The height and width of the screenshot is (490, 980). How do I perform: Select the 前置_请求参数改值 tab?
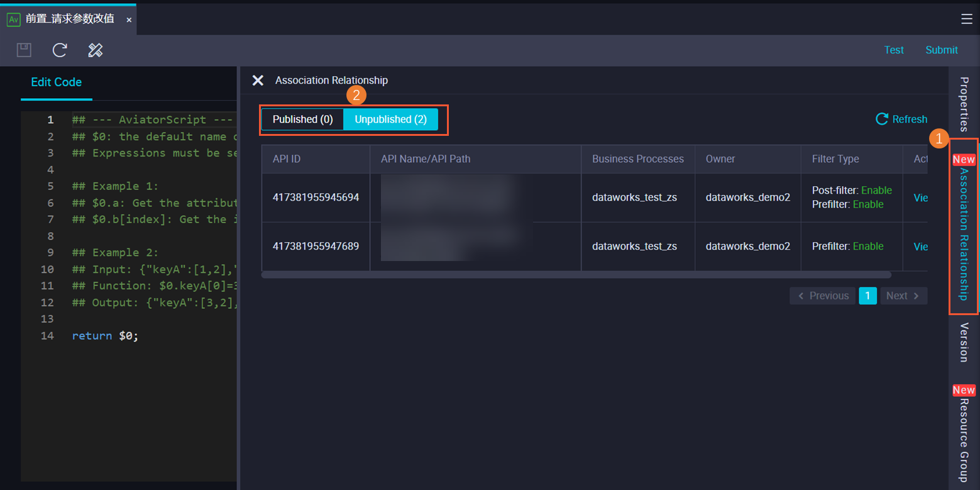70,19
